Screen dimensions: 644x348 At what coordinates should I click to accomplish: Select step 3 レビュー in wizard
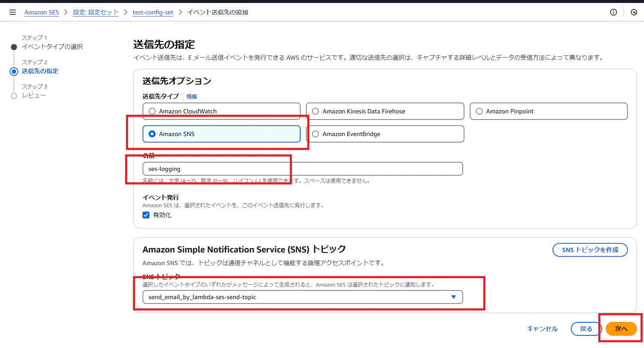[34, 96]
